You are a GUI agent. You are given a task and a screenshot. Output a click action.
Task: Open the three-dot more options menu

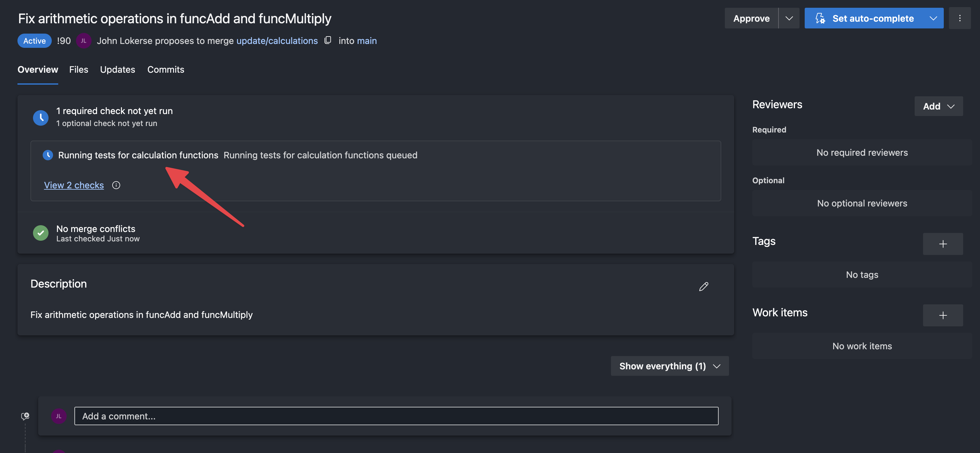(x=959, y=18)
